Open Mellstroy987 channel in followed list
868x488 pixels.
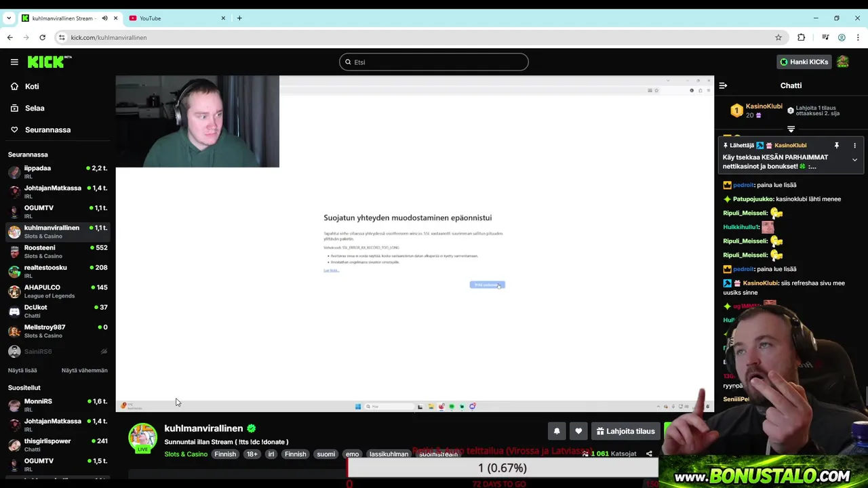pyautogui.click(x=58, y=331)
